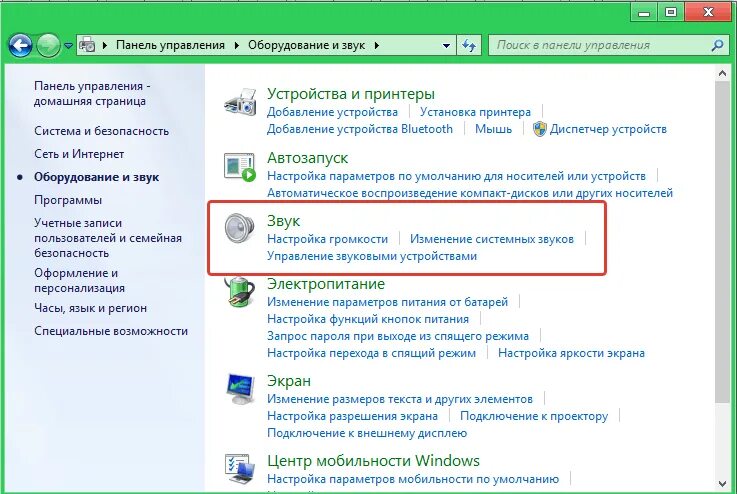Click Установка принтера link
The height and width of the screenshot is (494, 737).
pyautogui.click(x=475, y=112)
